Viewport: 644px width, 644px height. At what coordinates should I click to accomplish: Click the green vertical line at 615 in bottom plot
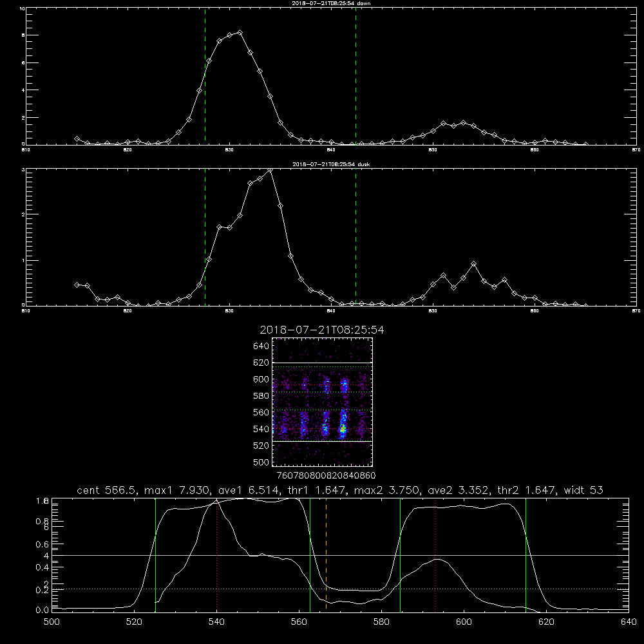[526, 554]
